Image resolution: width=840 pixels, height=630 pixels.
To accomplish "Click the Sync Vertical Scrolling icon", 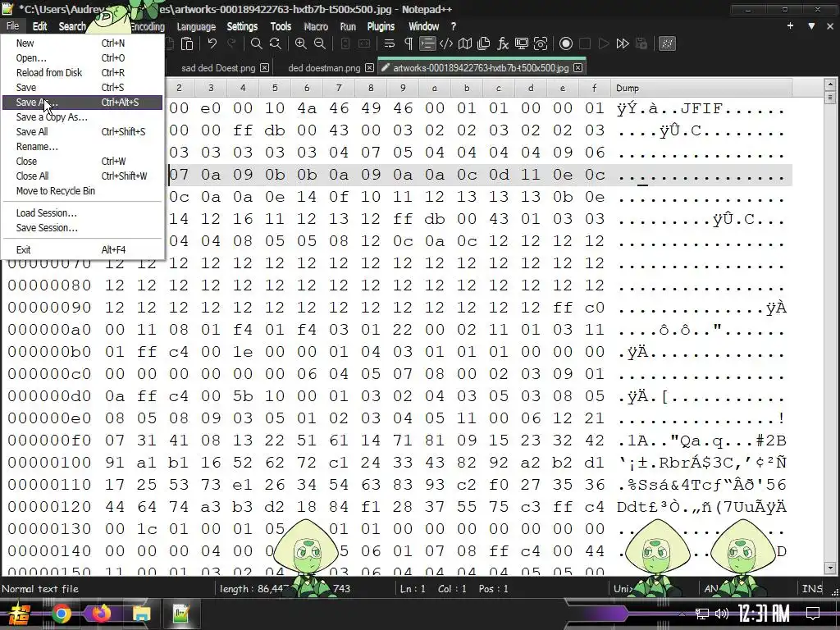I will pyautogui.click(x=345, y=44).
